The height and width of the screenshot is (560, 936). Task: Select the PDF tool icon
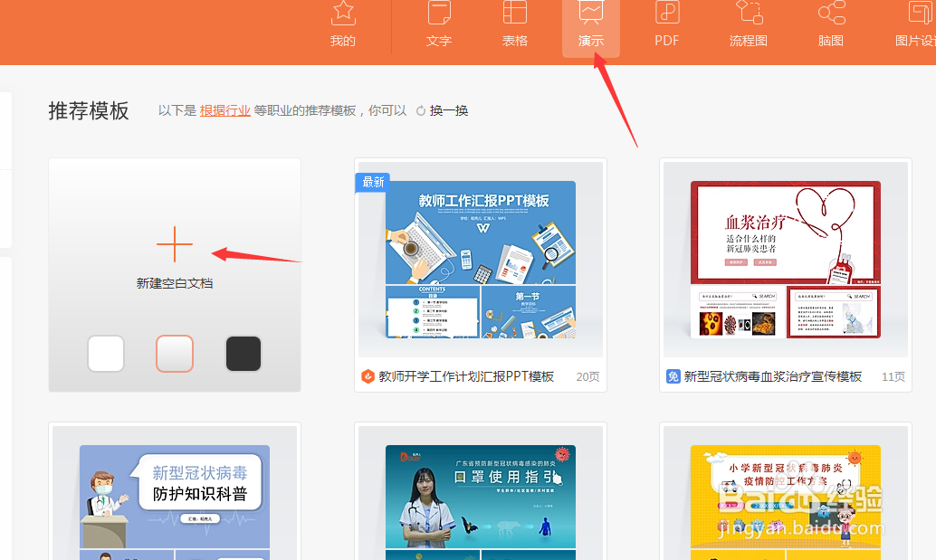tap(666, 23)
